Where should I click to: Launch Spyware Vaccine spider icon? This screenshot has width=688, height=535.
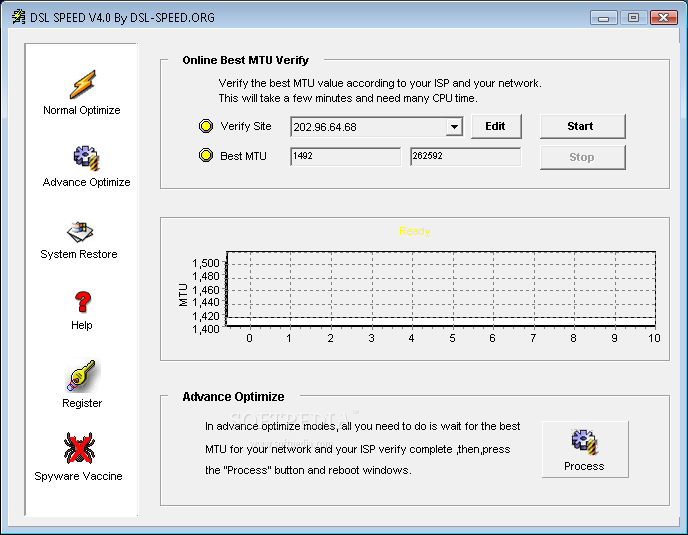pyautogui.click(x=79, y=448)
